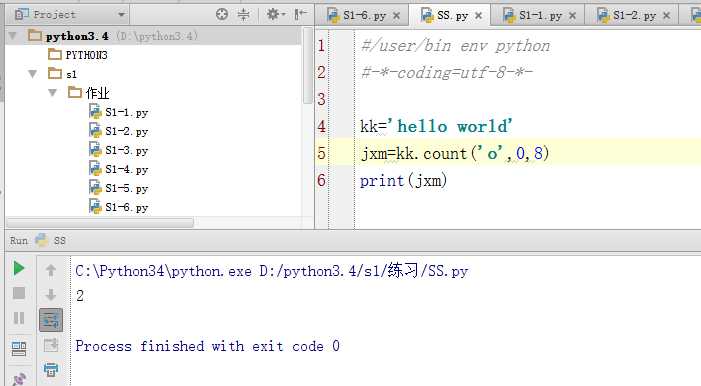Screen dimensions: 701x386
Task: Open the Project view dropdown
Action: click(x=121, y=15)
